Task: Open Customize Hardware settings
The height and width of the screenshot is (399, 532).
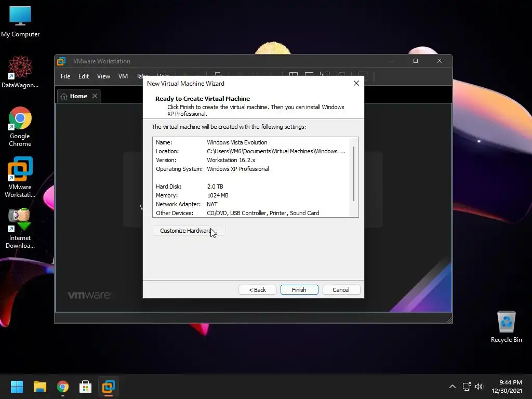Action: point(189,231)
